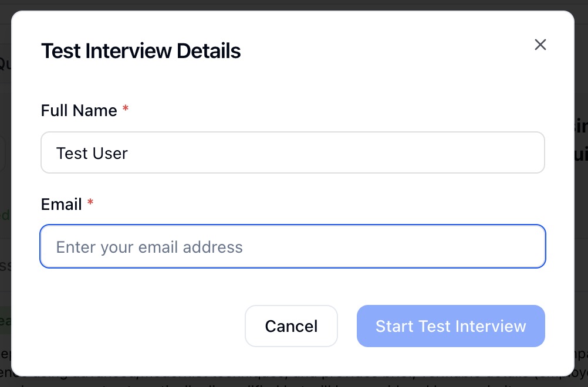The width and height of the screenshot is (588, 387).
Task: Dismiss the modal using Cancel
Action: point(291,326)
